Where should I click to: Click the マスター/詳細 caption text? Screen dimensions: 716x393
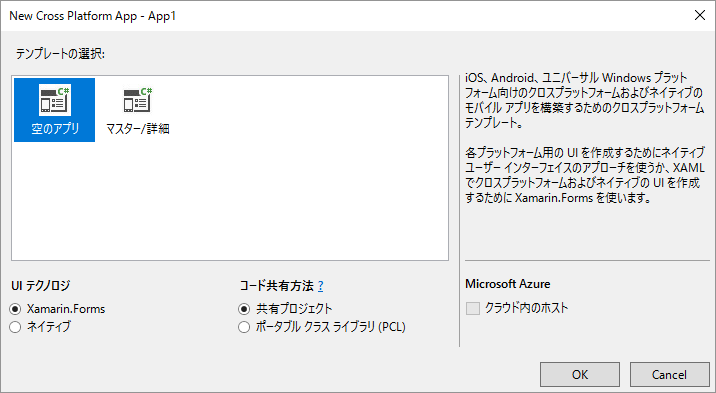(138, 129)
